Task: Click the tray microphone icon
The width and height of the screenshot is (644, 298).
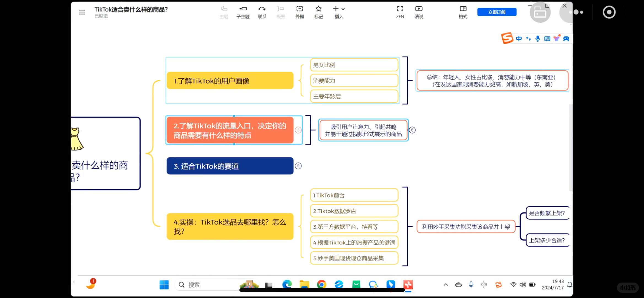Action: click(471, 285)
